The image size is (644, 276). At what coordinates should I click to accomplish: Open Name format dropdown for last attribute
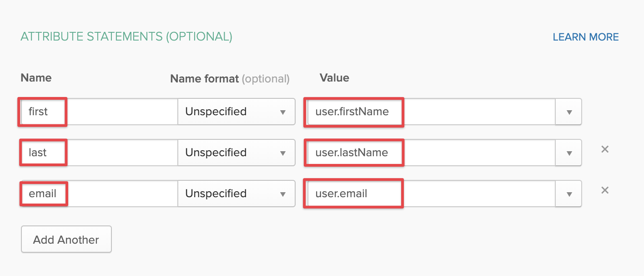[236, 153]
